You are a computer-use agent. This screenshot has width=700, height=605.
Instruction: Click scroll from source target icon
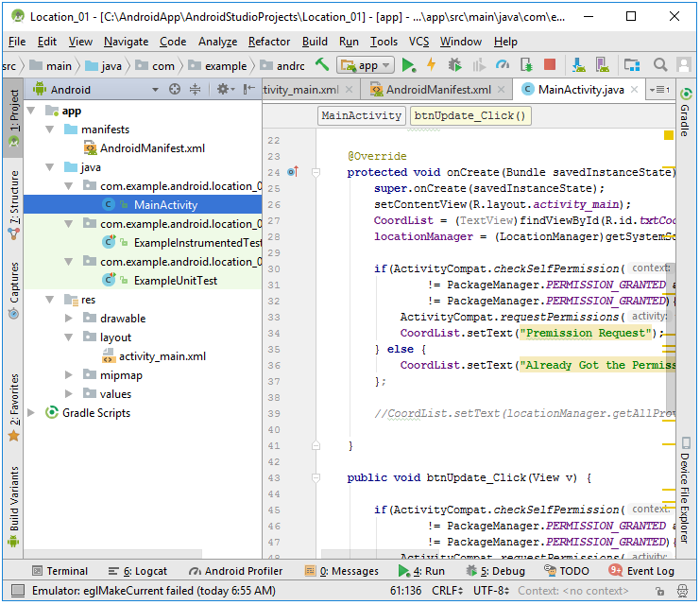pyautogui.click(x=175, y=90)
